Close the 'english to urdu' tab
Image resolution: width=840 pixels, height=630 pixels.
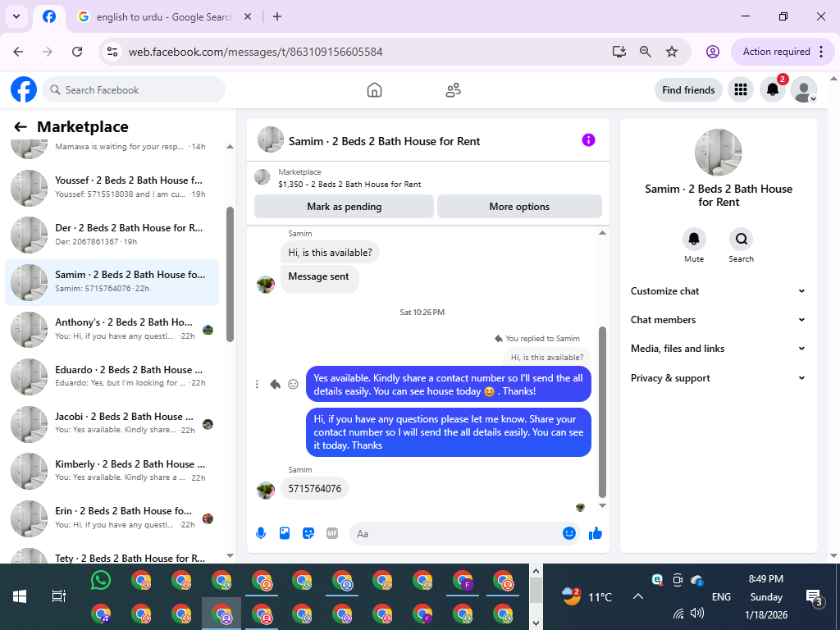tap(248, 16)
